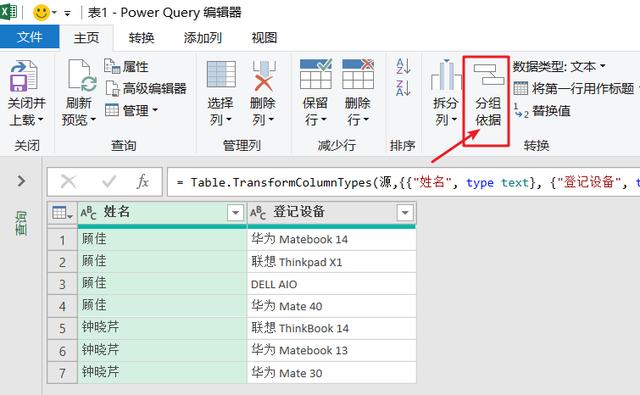The width and height of the screenshot is (640, 395).
Task: Sort descending with the Z-A icon
Action: tap(403, 88)
